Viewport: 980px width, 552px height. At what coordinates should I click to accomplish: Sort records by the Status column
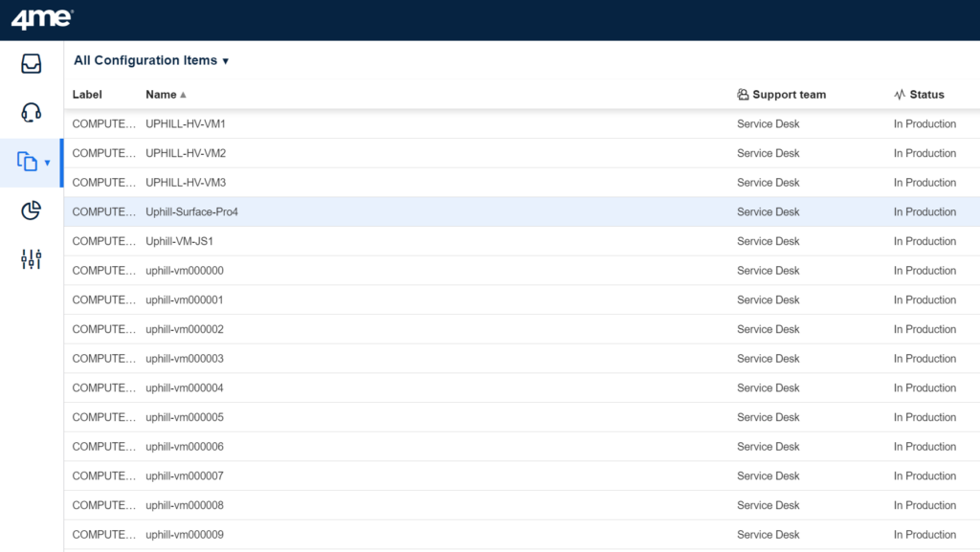925,94
